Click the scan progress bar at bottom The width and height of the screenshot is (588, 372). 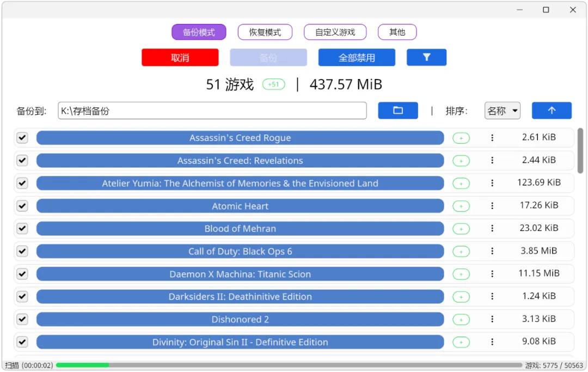tap(289, 365)
